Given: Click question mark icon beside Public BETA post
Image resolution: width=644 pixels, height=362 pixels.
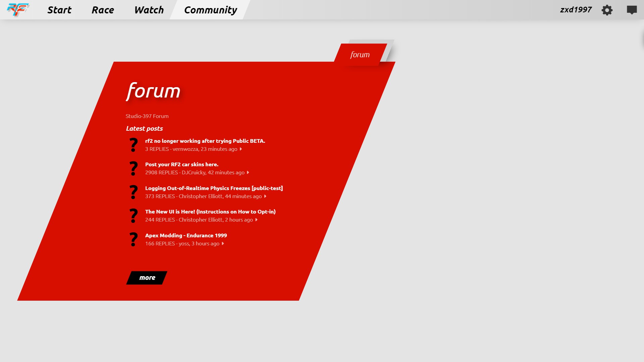Looking at the screenshot, I should 133,145.
